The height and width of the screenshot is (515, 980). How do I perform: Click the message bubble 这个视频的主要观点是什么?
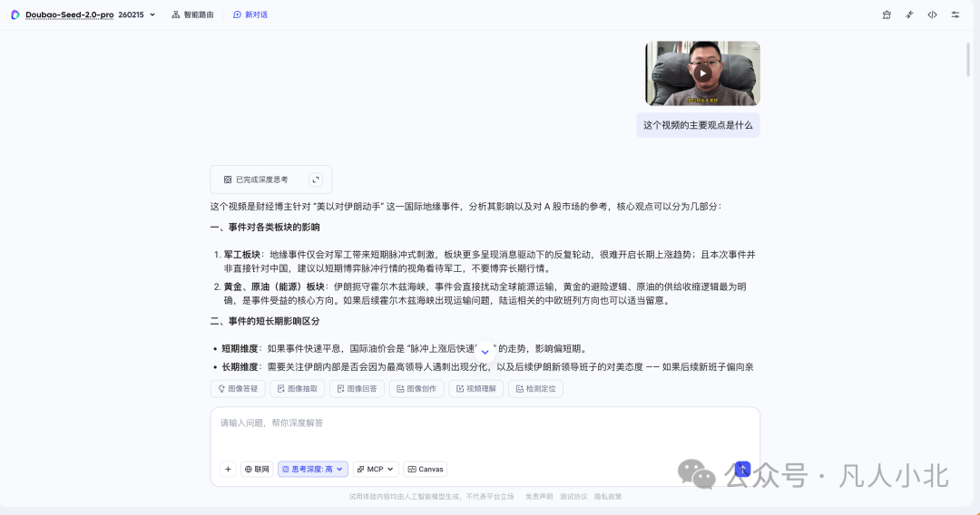tap(698, 125)
